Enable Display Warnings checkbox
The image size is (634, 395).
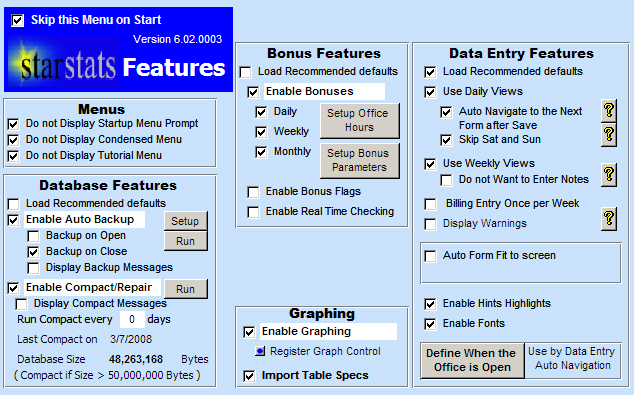430,224
